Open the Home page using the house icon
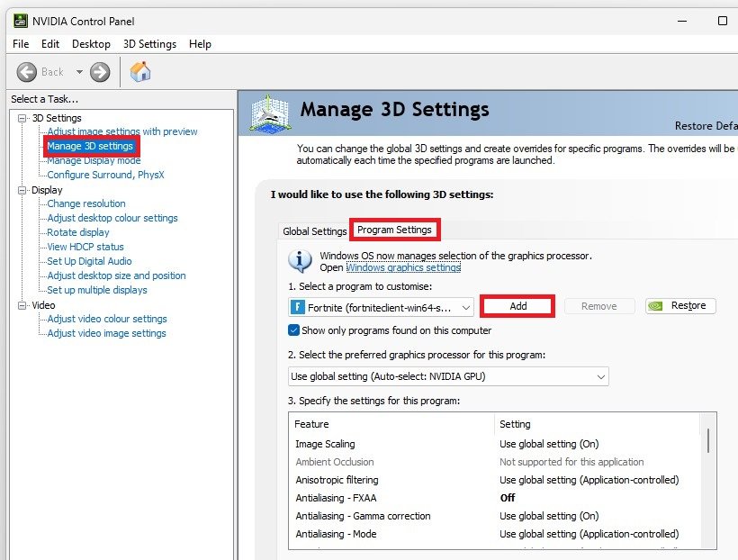This screenshot has width=738, height=560. click(140, 72)
